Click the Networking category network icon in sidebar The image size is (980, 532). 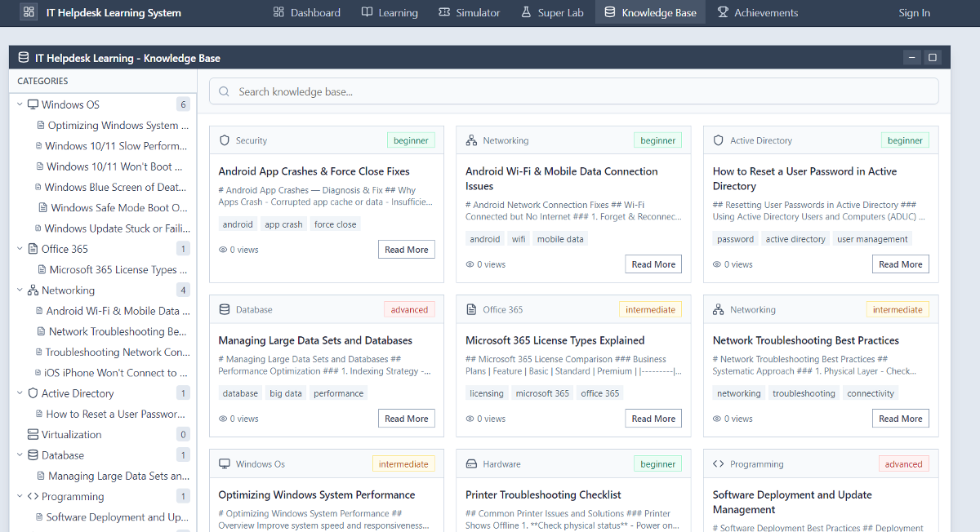[33, 290]
